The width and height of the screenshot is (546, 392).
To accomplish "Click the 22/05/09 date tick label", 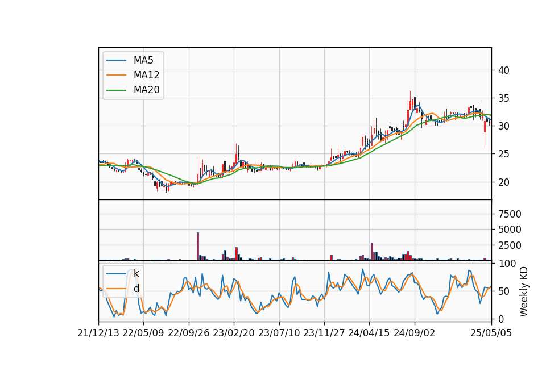I will 143,333.
